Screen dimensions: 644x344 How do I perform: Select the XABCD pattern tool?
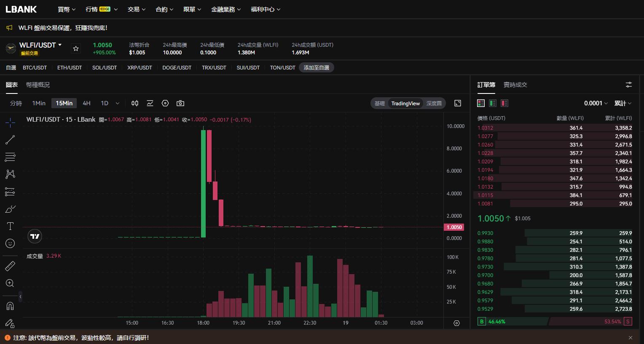[x=10, y=174]
